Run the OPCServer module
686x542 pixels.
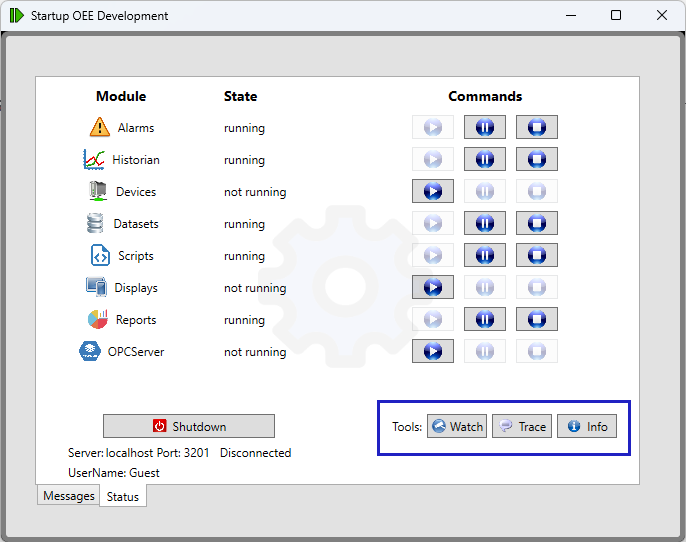point(432,351)
